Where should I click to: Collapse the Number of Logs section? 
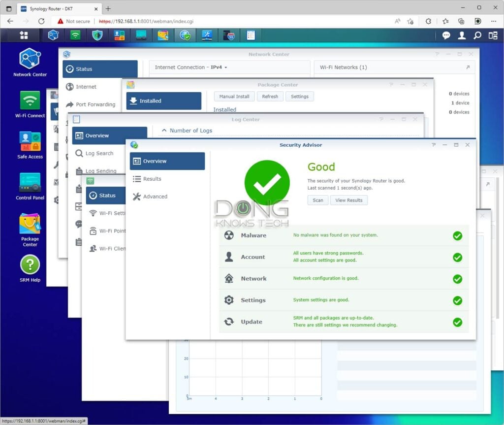[164, 131]
